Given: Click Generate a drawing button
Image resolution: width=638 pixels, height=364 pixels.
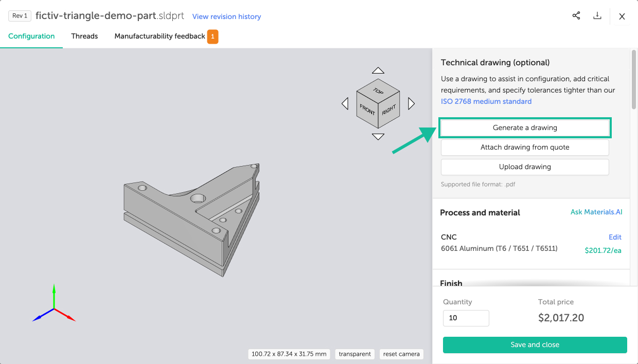Looking at the screenshot, I should point(525,128).
